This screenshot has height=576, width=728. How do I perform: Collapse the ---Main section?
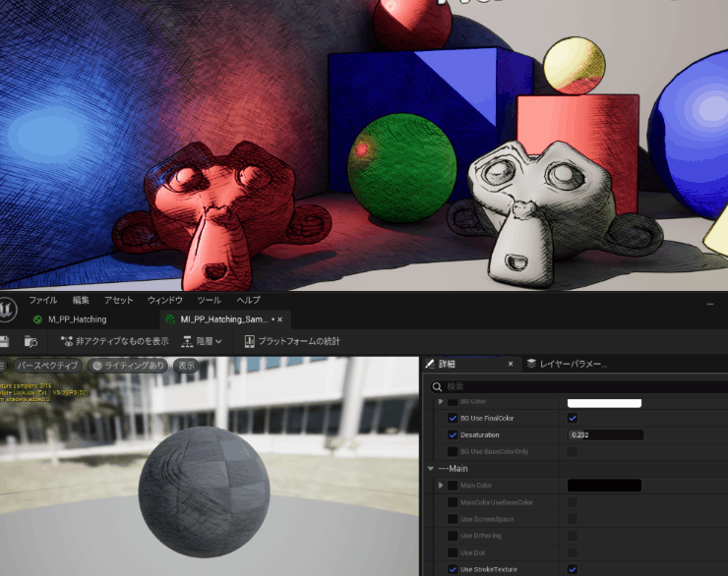(430, 469)
